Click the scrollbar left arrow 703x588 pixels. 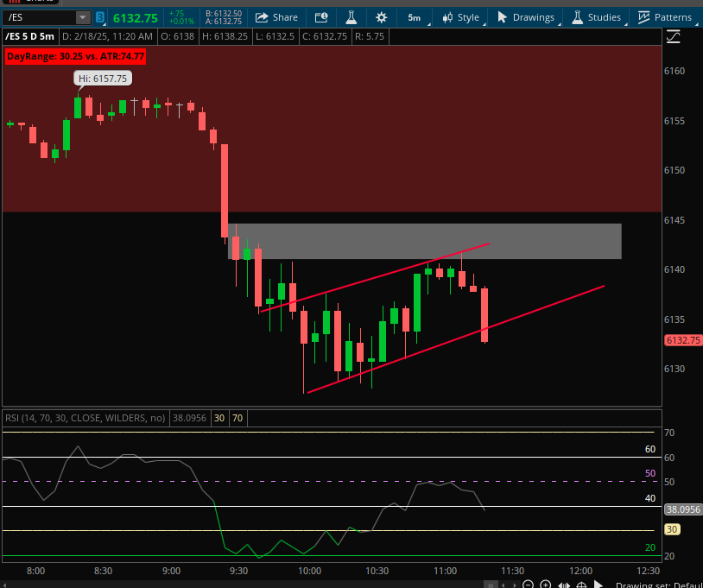click(503, 585)
